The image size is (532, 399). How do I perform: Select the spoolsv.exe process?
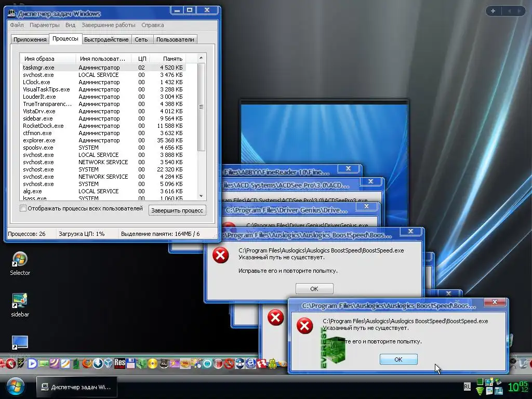coord(103,148)
